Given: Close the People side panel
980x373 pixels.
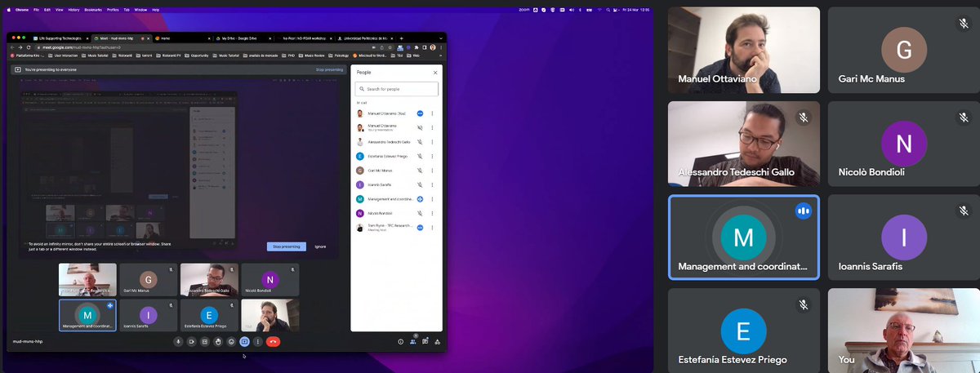Looking at the screenshot, I should (434, 73).
